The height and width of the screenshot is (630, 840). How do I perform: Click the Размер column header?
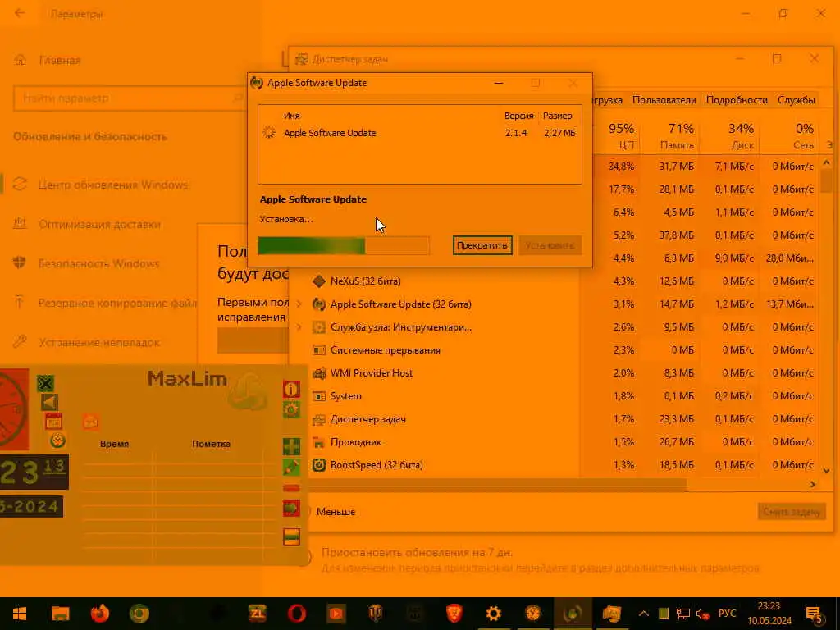tap(557, 116)
